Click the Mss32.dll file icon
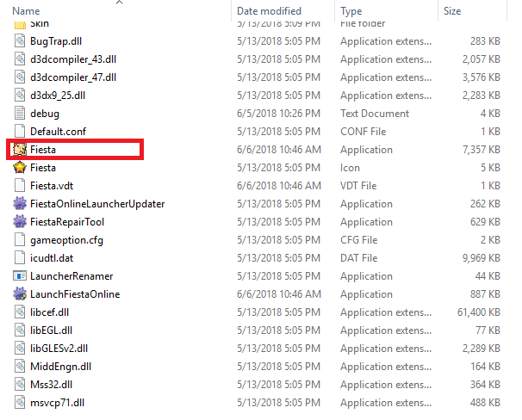The image size is (522, 420). click(20, 385)
